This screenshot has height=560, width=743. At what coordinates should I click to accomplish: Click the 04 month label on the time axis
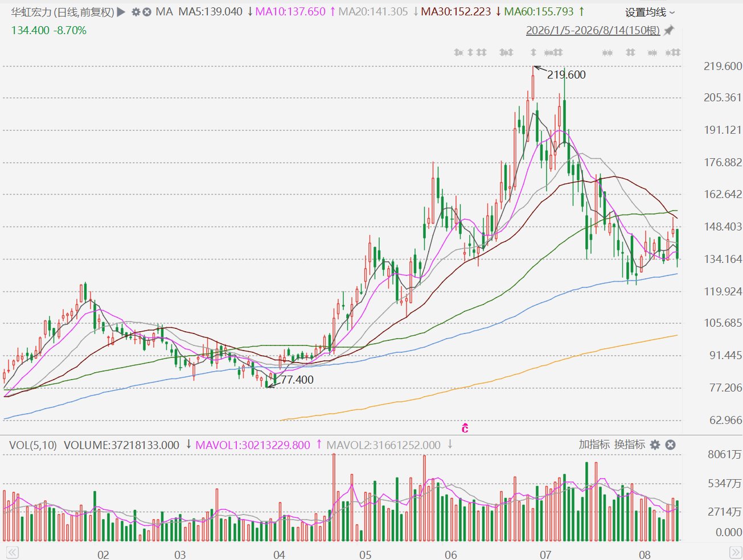tap(279, 554)
